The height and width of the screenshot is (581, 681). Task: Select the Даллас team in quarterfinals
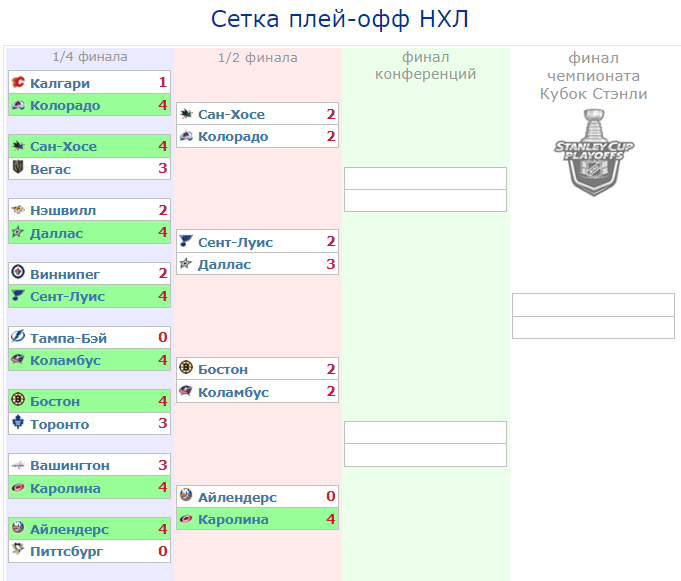pos(56,234)
